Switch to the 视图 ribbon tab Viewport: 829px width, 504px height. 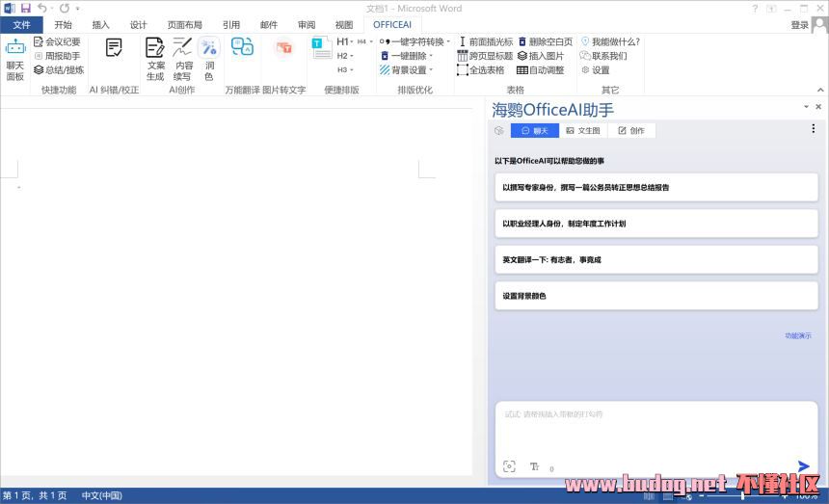[x=344, y=25]
